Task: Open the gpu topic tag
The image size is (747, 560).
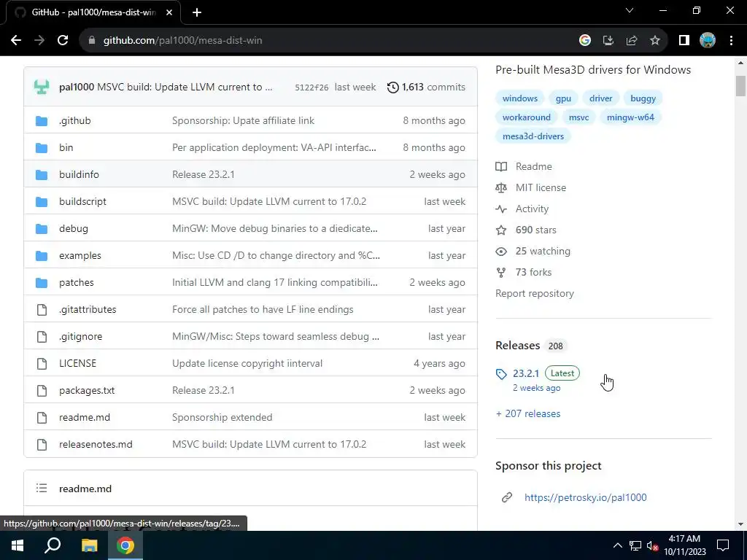Action: pyautogui.click(x=563, y=98)
